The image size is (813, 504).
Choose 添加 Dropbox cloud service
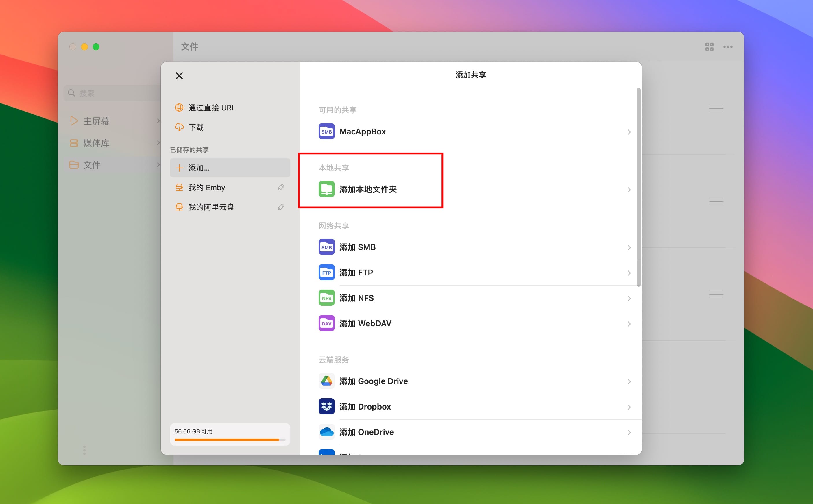(x=475, y=406)
